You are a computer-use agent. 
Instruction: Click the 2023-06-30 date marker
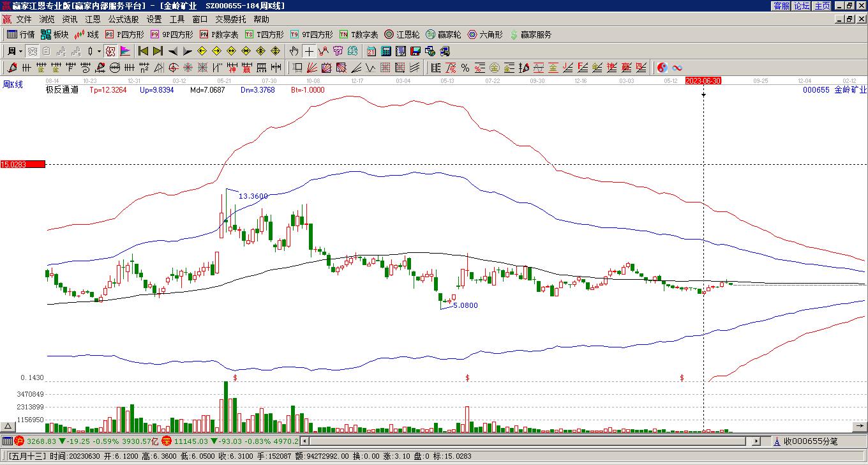703,80
